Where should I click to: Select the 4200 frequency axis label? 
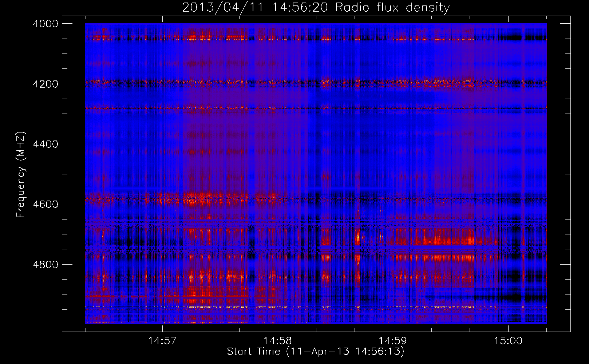pos(46,84)
